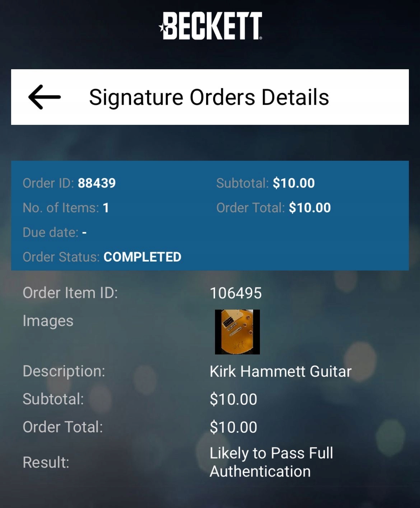Image resolution: width=420 pixels, height=508 pixels.
Task: Tap the Due date field
Action: click(55, 232)
